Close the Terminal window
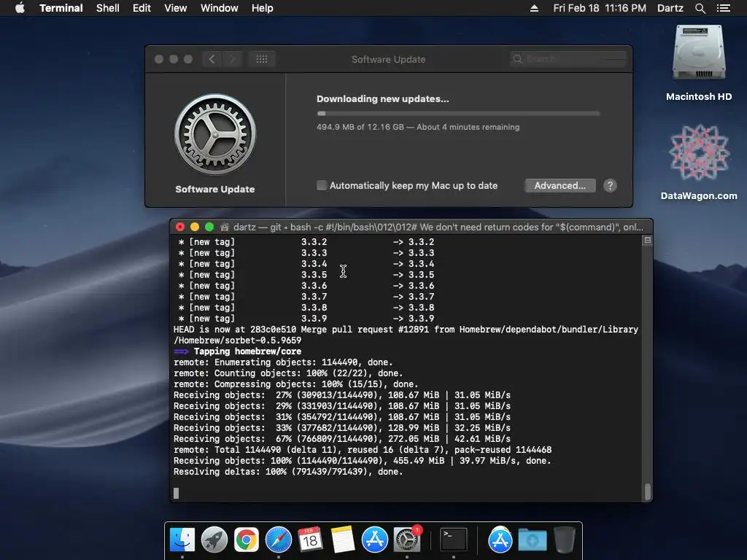This screenshot has width=747, height=560. coord(180,227)
